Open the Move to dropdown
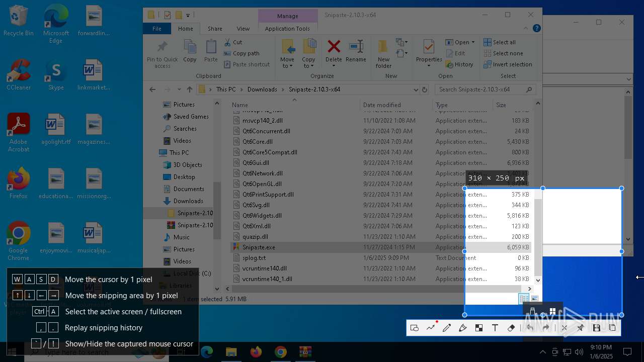The width and height of the screenshot is (644, 362). (287, 54)
